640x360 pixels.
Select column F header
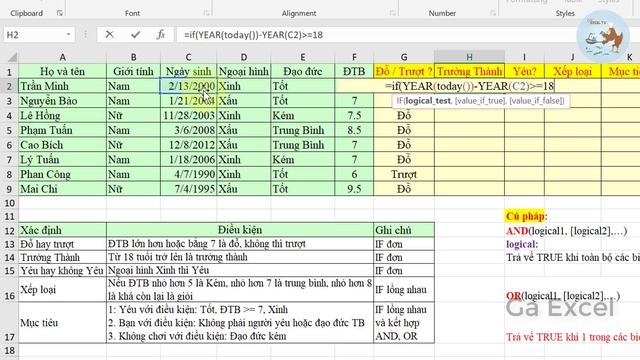[x=354, y=57]
